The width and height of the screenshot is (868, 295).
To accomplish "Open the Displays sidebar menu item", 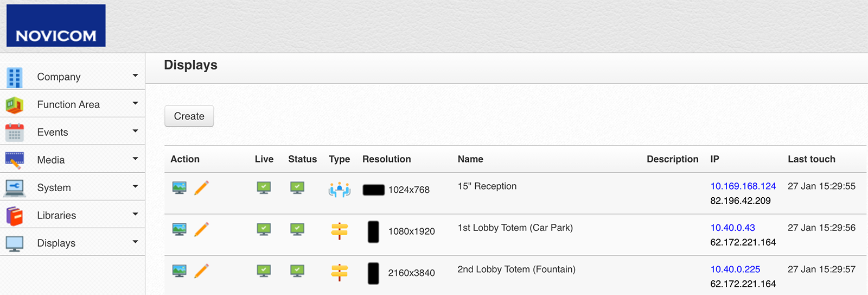I will [x=56, y=243].
